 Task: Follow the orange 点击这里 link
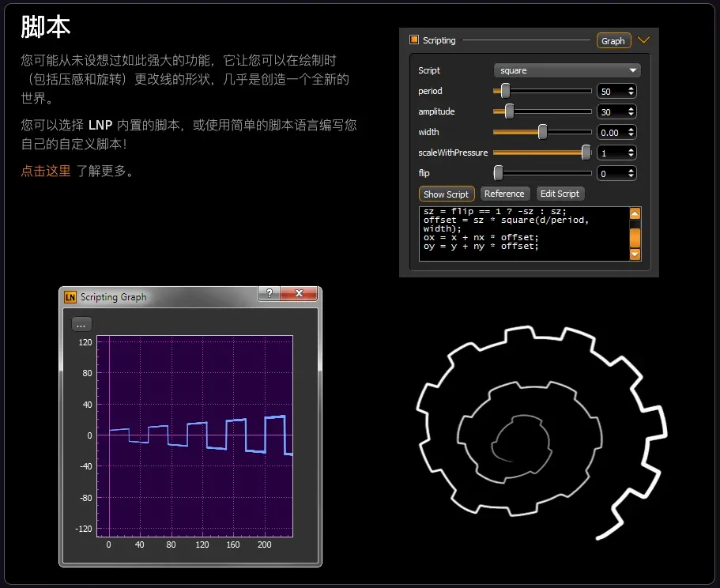tap(46, 171)
